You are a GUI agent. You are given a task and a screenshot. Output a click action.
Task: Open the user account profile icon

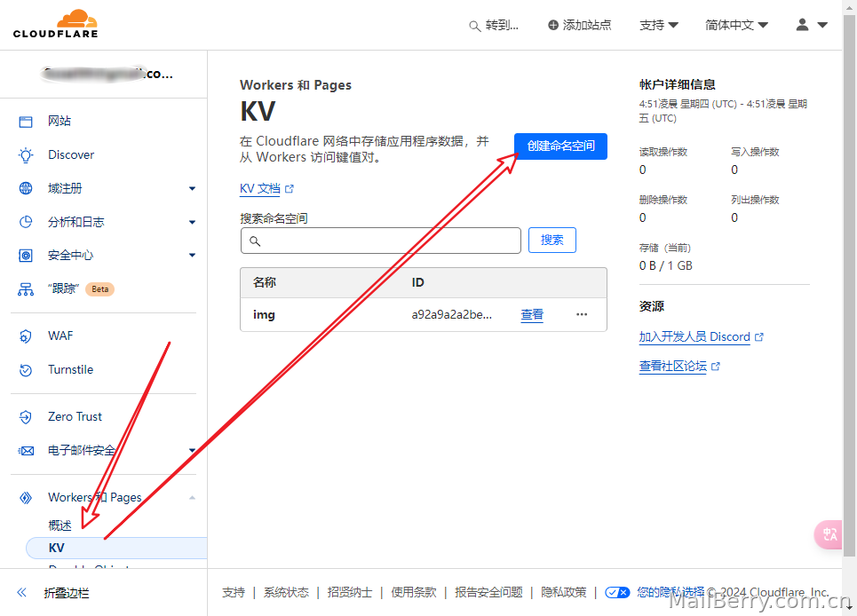(802, 25)
